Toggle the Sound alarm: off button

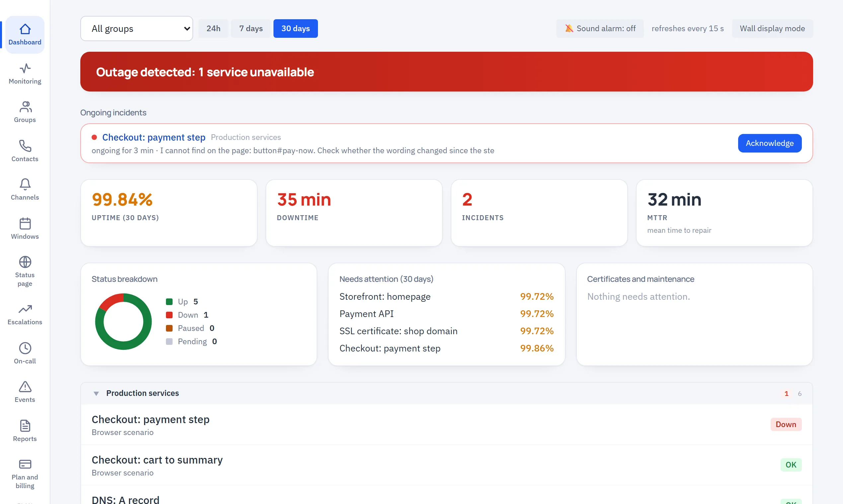[x=600, y=29]
